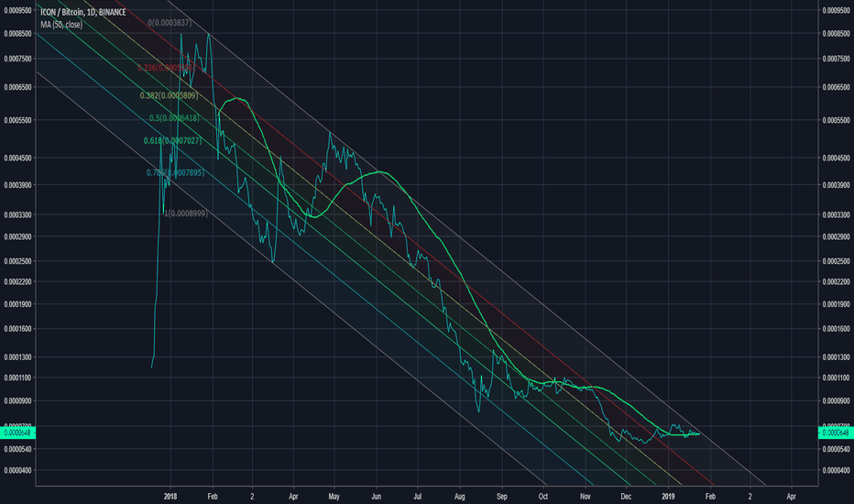Click the 1(0.0008999) Fibonacci label

click(x=186, y=214)
